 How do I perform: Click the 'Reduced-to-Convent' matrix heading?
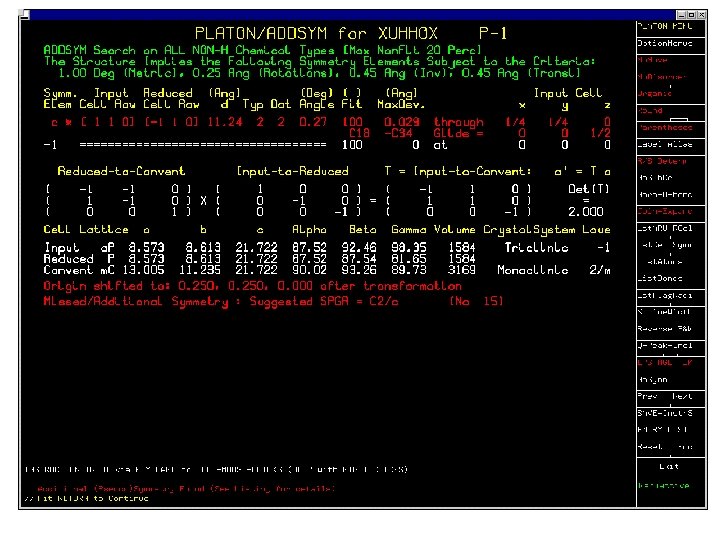pyautogui.click(x=121, y=171)
